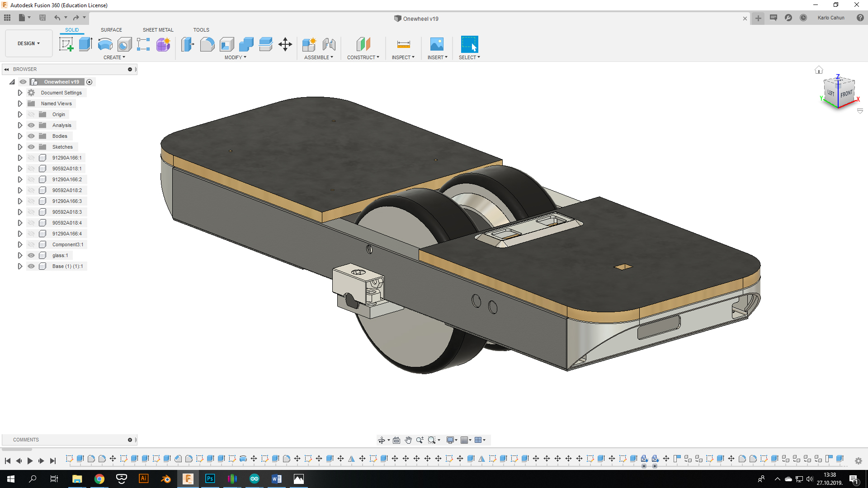Open the SHEET METAL tab
868x488 pixels.
(157, 29)
